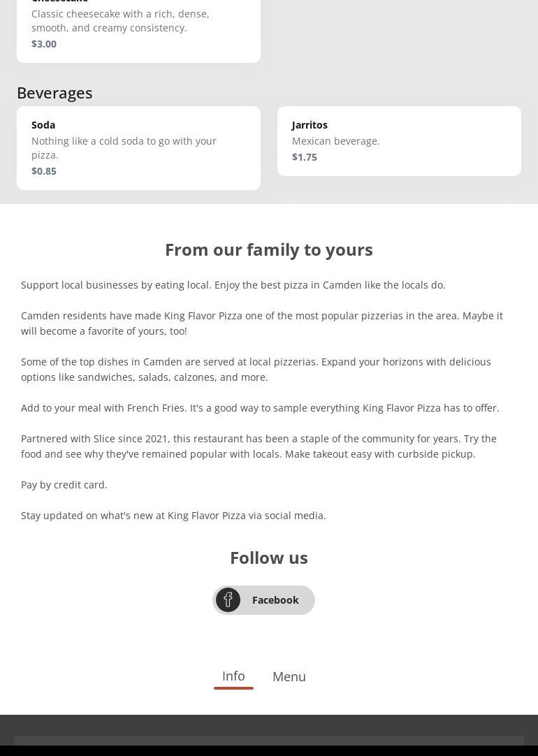Click the Soda description about cold soda
This screenshot has height=756, width=538.
(x=124, y=148)
